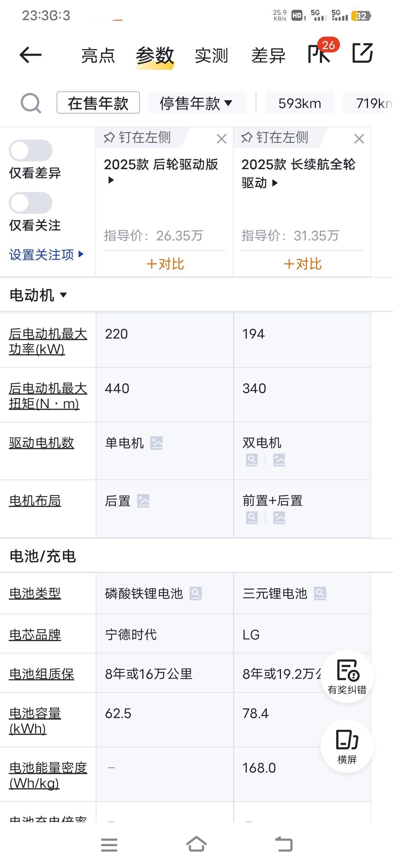Screen dimensions: 393x868
Task: Switch to 实测 tab
Action: point(211,56)
